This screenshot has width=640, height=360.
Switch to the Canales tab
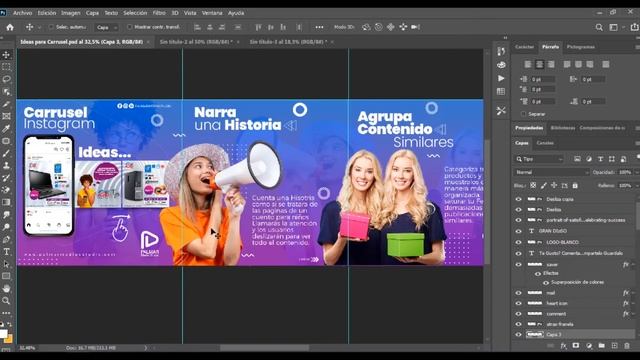[x=545, y=143]
